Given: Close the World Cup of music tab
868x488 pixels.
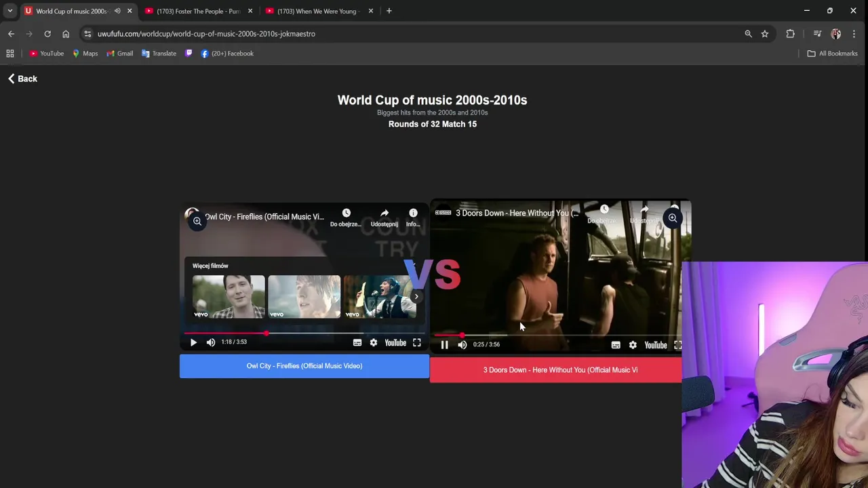Looking at the screenshot, I should click(x=130, y=11).
